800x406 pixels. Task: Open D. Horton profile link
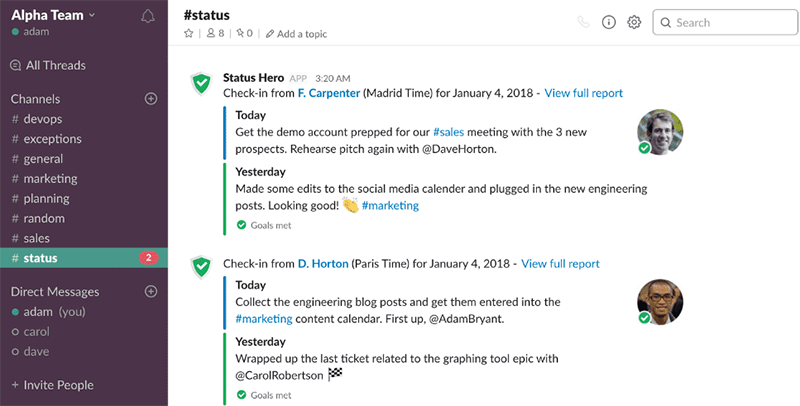coord(323,264)
